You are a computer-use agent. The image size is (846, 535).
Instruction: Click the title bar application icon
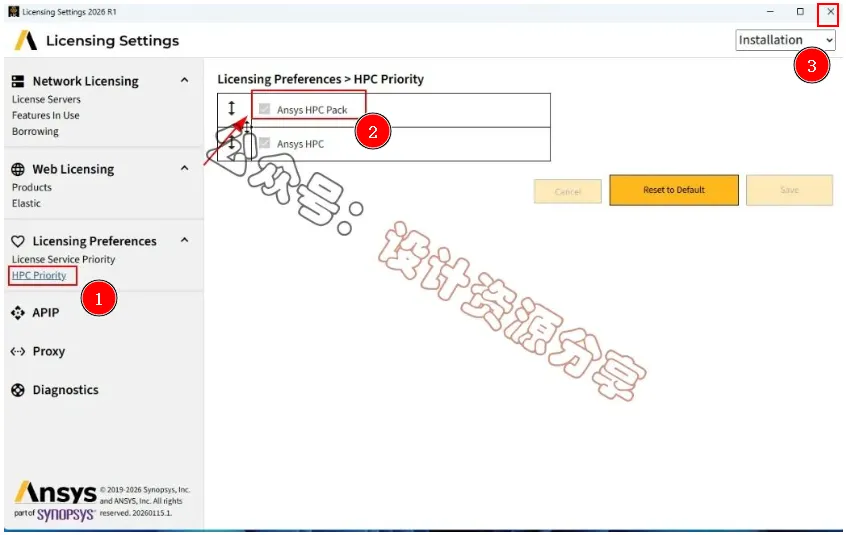click(13, 11)
